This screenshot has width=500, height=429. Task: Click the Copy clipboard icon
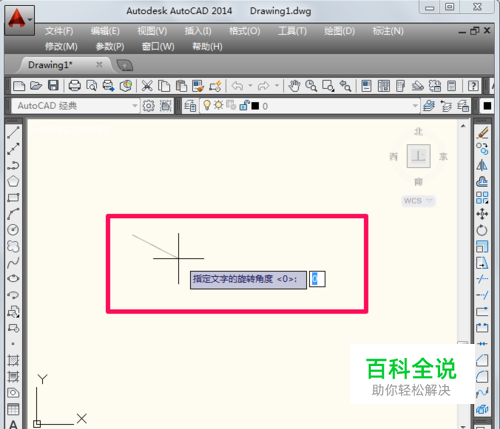click(164, 86)
